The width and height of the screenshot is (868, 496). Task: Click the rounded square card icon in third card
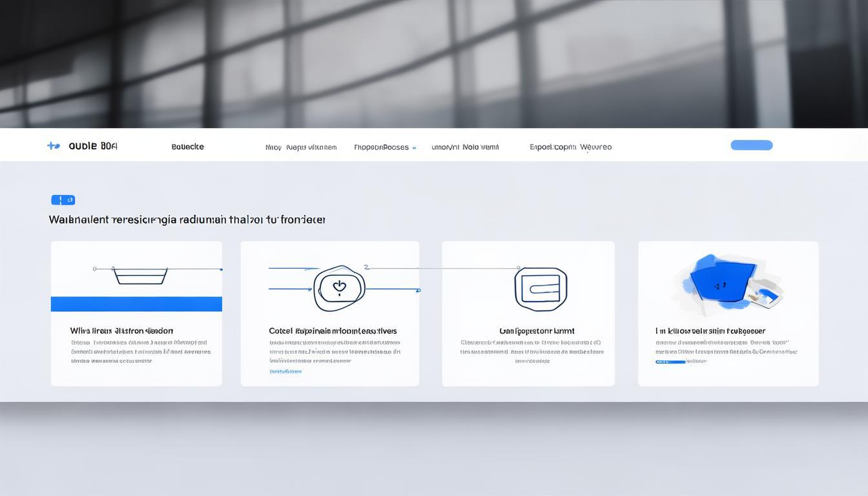[541, 289]
